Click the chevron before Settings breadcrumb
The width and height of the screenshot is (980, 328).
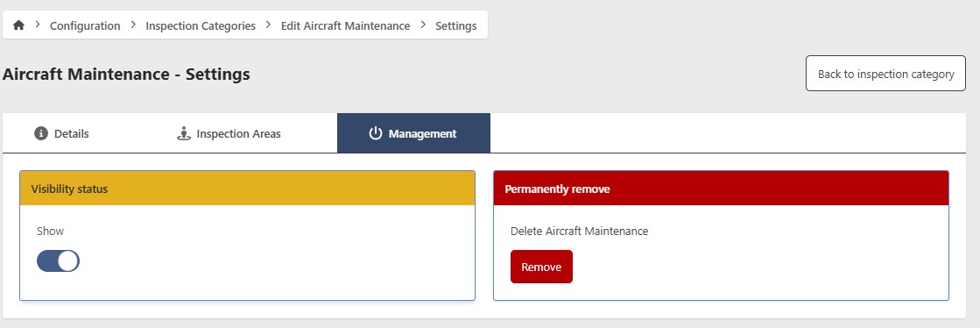point(423,25)
